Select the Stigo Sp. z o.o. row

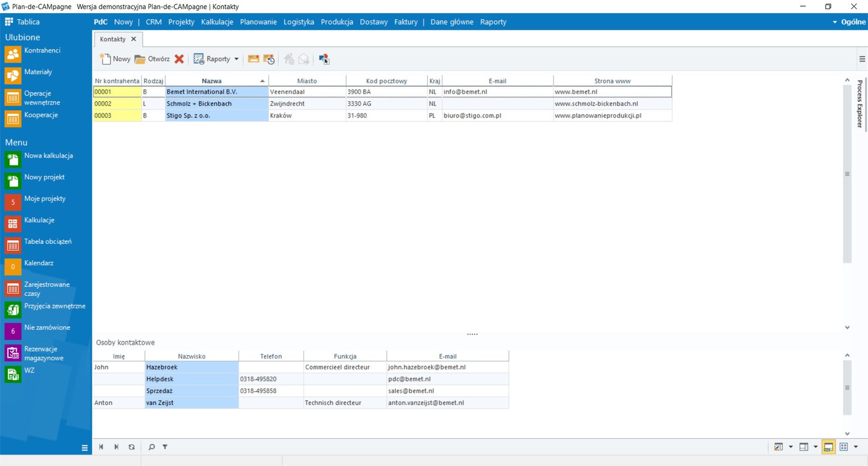[383, 116]
